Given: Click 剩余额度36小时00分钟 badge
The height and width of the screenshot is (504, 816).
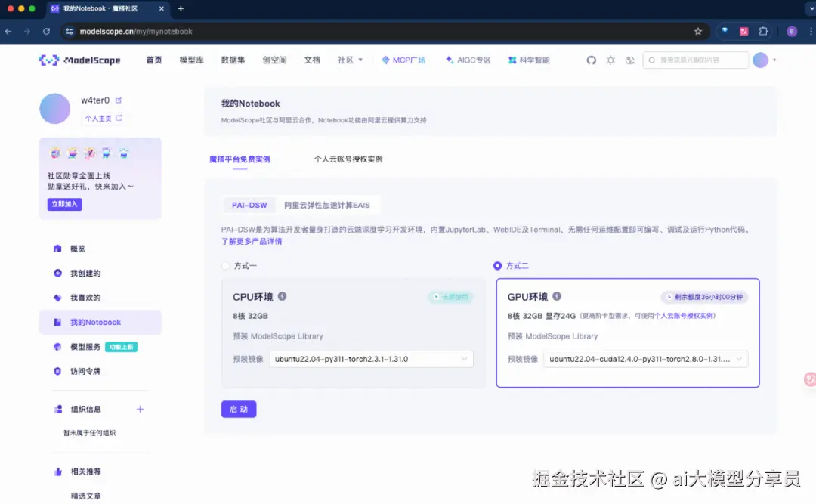Looking at the screenshot, I should (704, 297).
